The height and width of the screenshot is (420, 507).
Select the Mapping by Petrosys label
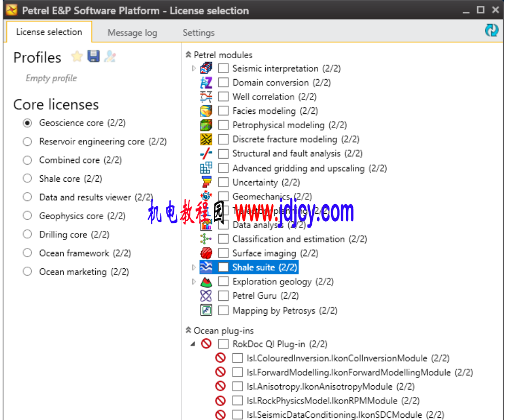(x=285, y=310)
